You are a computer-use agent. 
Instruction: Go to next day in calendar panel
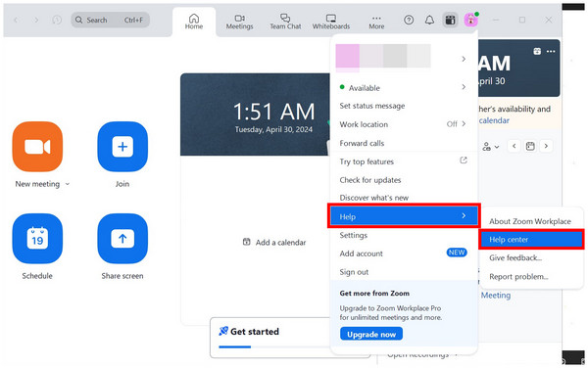546,146
